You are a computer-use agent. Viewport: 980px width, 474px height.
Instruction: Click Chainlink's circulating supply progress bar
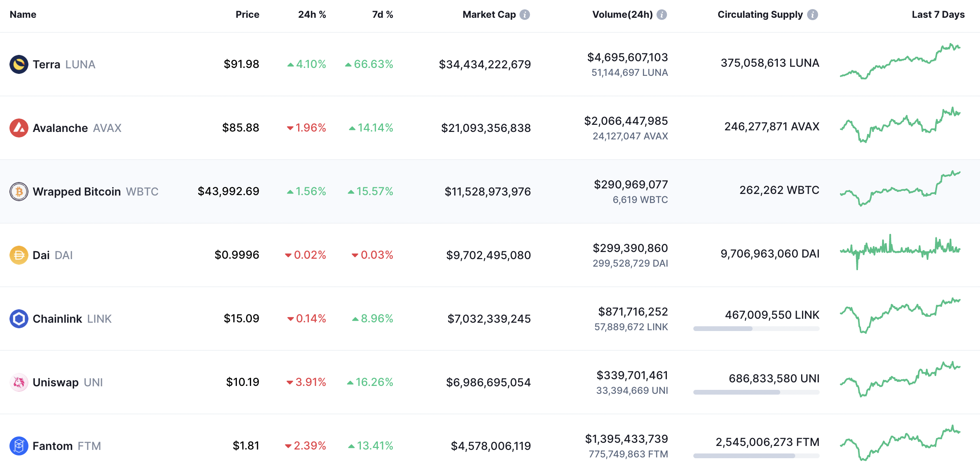click(x=756, y=329)
